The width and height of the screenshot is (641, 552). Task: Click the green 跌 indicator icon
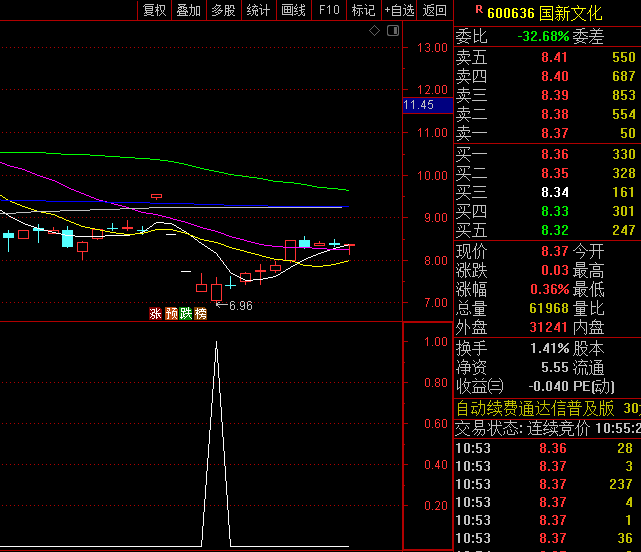[185, 313]
